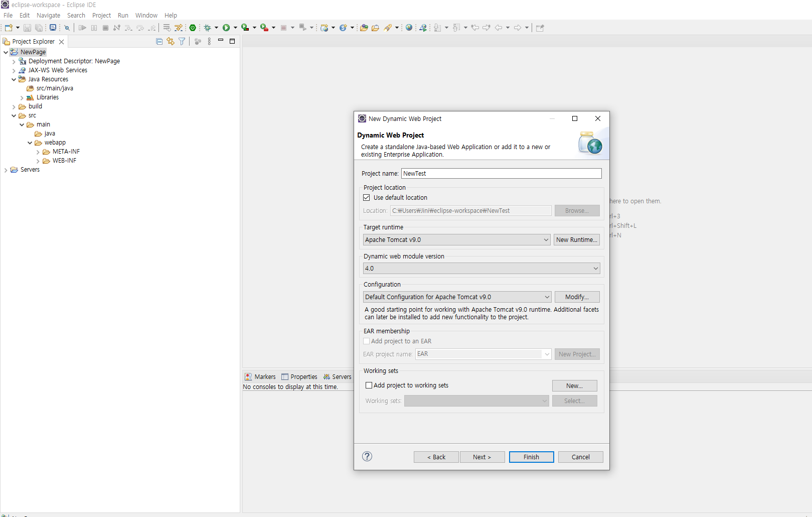The image size is (812, 517).
Task: Open the terminal monitor icon in toolbar
Action: tap(53, 28)
